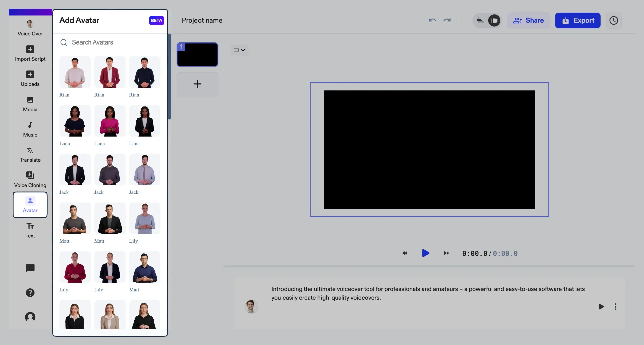
Task: Add a new slide with the plus button
Action: coord(197,84)
